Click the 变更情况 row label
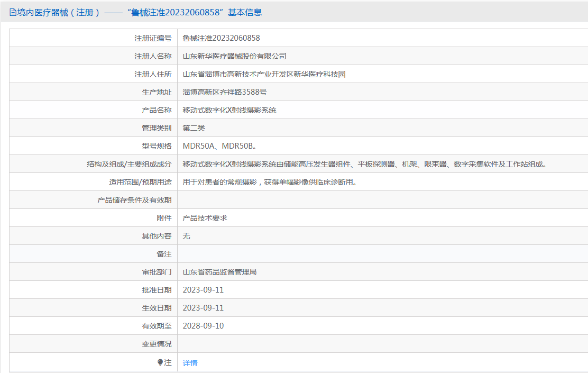The width and height of the screenshot is (588, 373). (157, 344)
